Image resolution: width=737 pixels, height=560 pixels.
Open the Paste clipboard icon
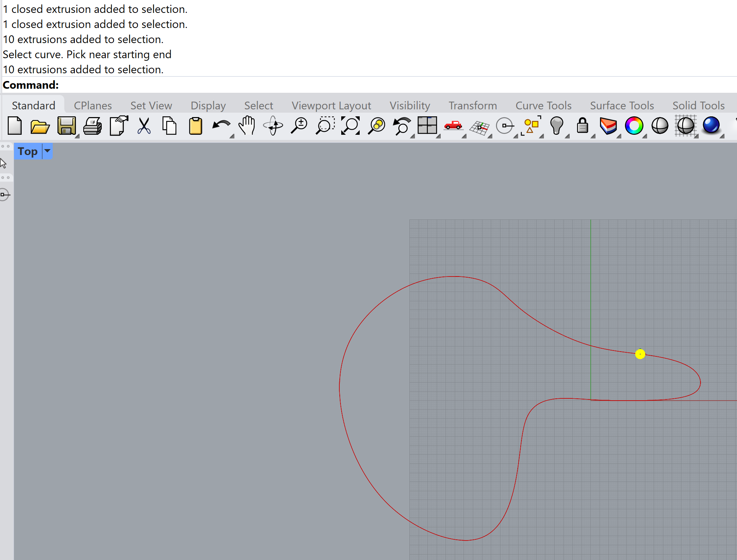point(195,126)
